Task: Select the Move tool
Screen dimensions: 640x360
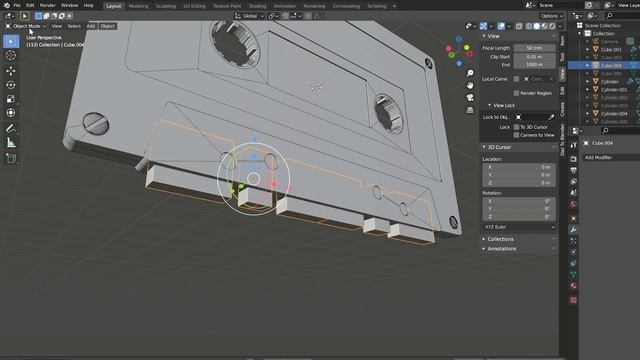Action: point(11,71)
